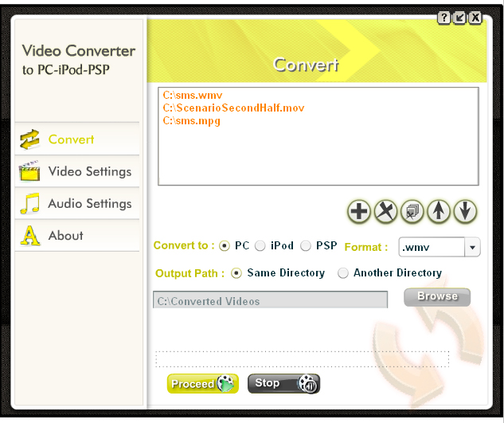Switch to Audio Settings tab
Screen dimensions: 504x423
pyautogui.click(x=77, y=204)
